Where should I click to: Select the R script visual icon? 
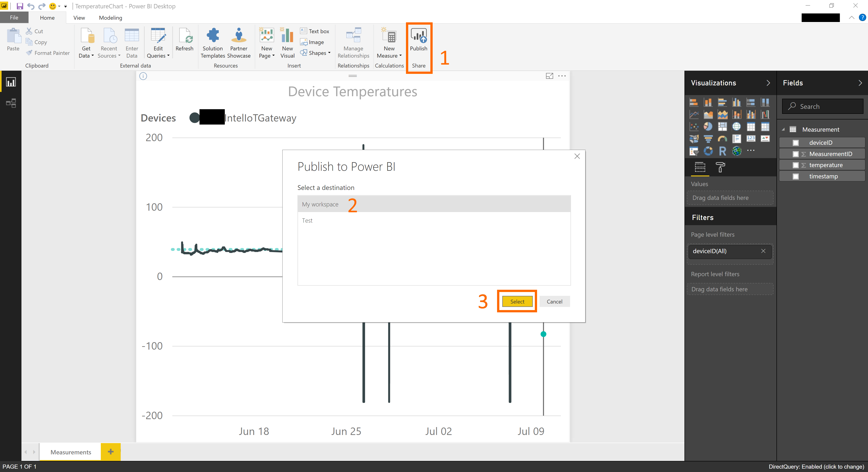click(x=722, y=151)
